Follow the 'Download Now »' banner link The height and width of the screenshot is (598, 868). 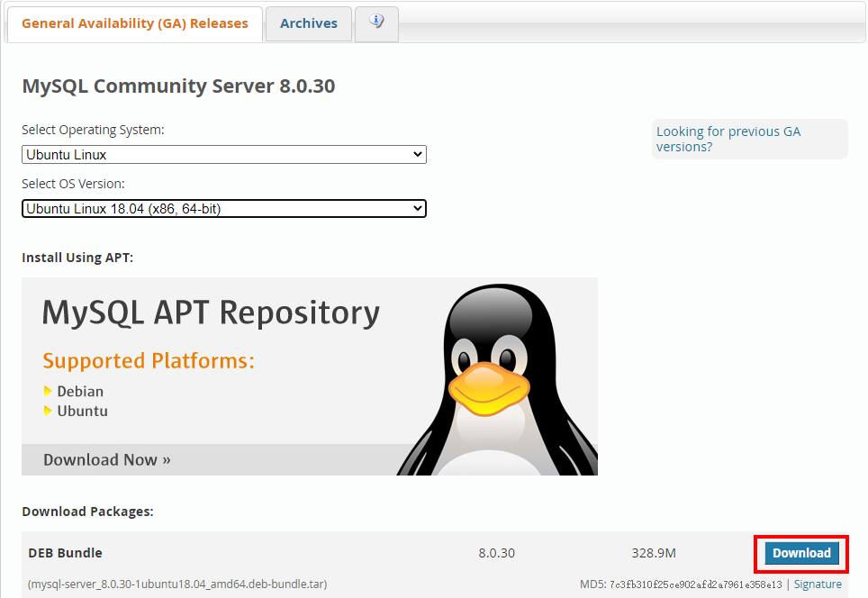[x=107, y=459]
